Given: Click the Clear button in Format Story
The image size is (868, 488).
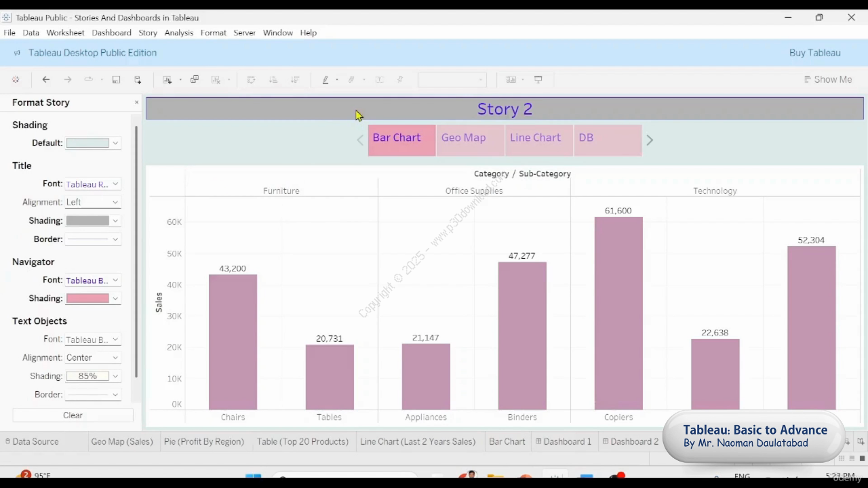Looking at the screenshot, I should click(x=73, y=415).
